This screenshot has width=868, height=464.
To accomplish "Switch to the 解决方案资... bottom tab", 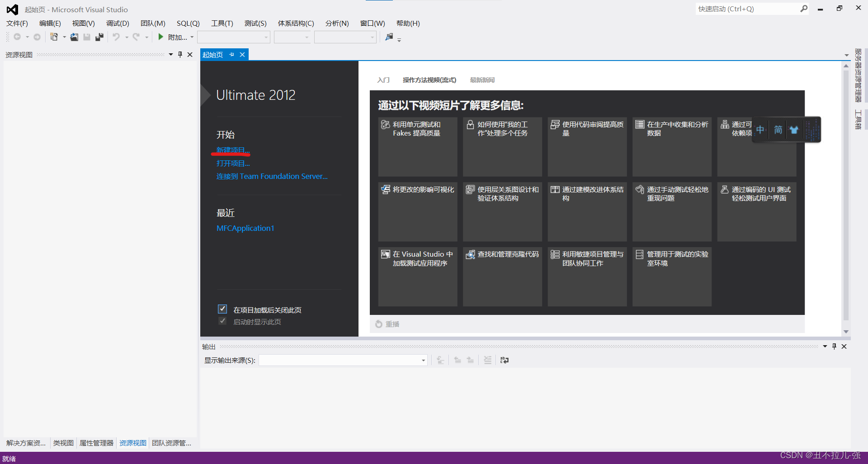I will [26, 443].
